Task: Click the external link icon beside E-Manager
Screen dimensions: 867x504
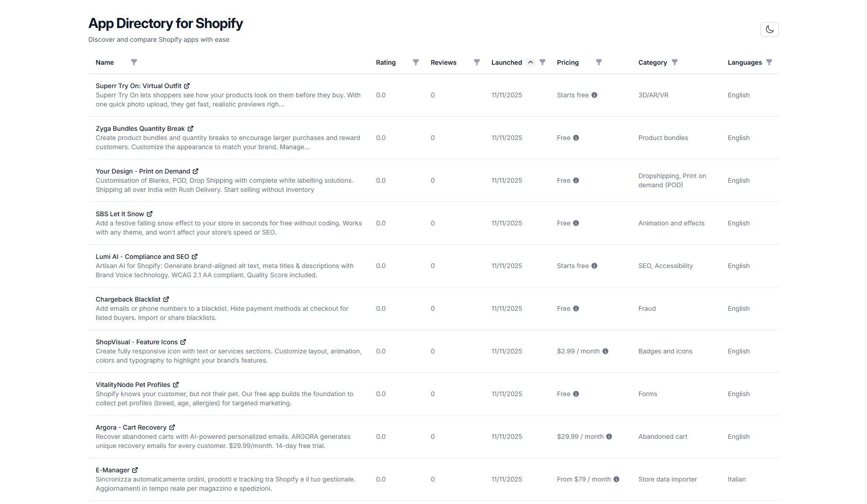Action: pos(135,470)
